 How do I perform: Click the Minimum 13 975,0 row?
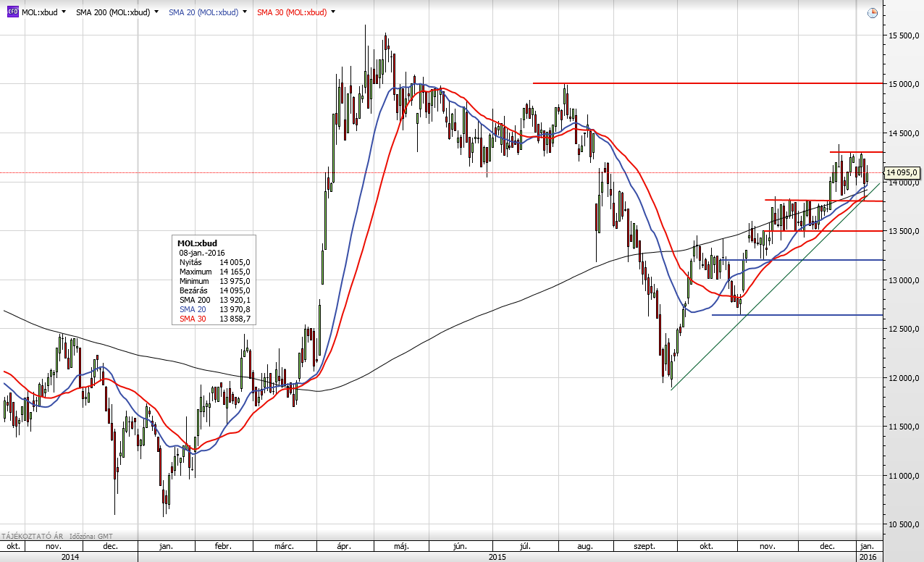214,281
